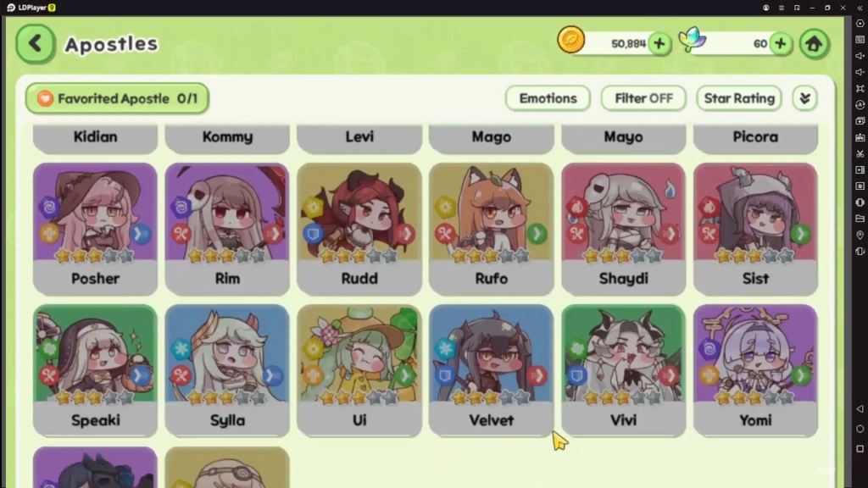Viewport: 868px width, 488px height.
Task: Click the LDPlayer scissors screenshot tool icon
Action: (860, 154)
